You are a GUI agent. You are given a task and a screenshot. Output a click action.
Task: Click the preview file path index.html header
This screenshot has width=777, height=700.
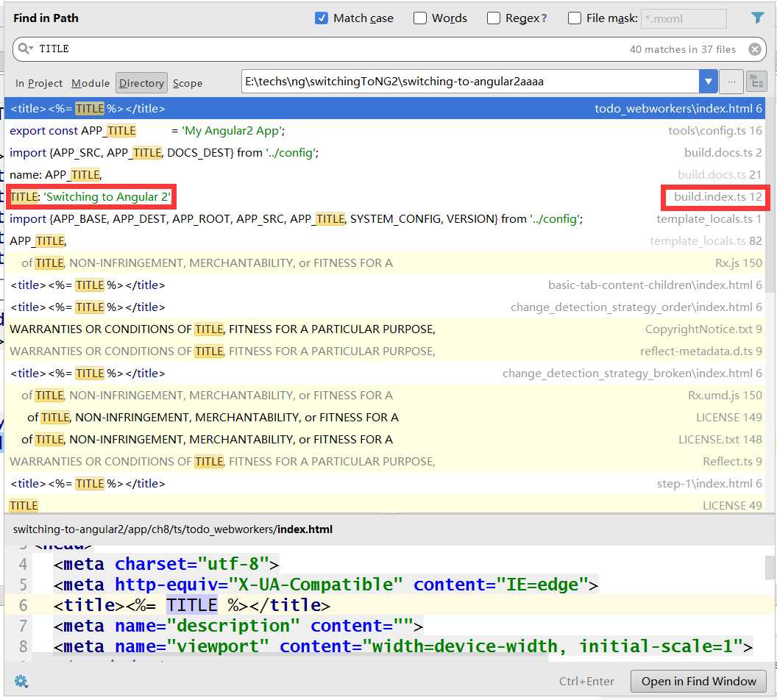(173, 529)
